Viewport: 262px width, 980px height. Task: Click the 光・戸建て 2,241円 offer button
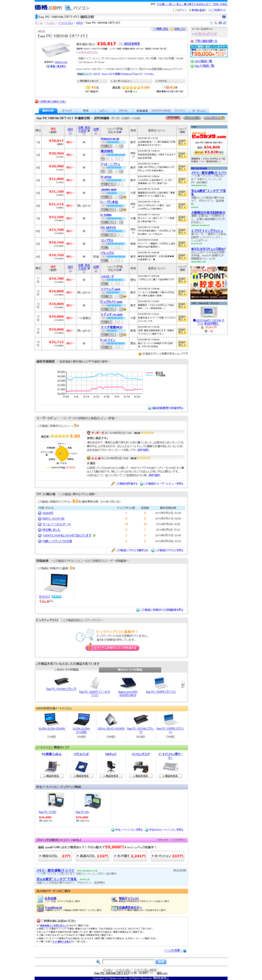pos(129,855)
